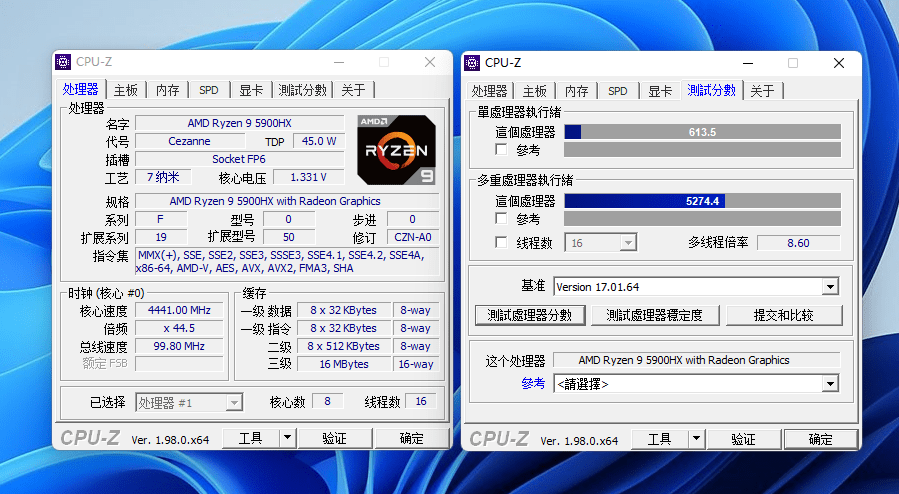Click 提交和比較 button
The image size is (899, 494).
pos(784,315)
